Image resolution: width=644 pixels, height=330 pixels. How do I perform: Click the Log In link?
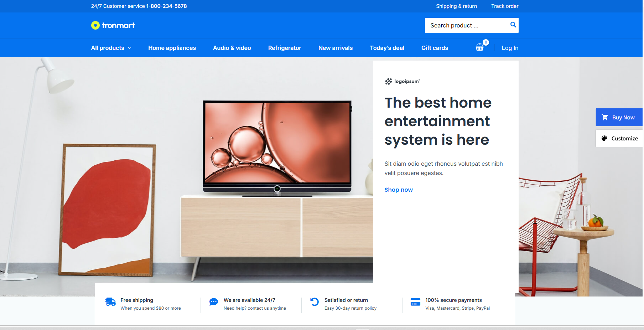click(510, 48)
